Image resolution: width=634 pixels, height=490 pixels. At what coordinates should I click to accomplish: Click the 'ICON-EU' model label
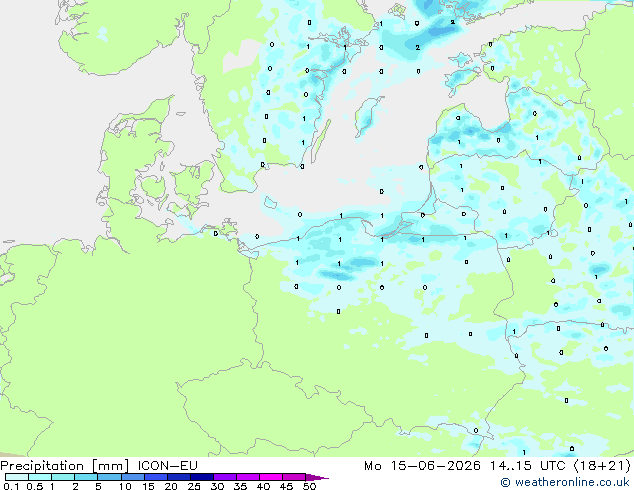tap(167, 466)
